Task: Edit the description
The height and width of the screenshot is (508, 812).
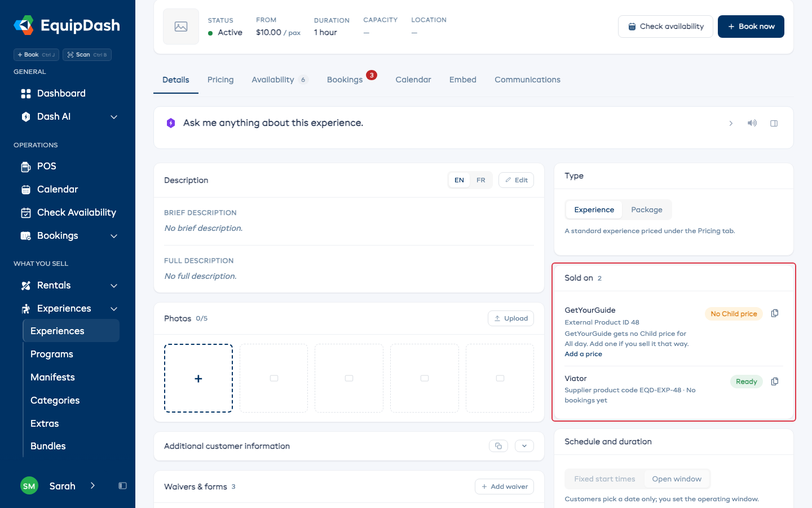Action: click(516, 180)
